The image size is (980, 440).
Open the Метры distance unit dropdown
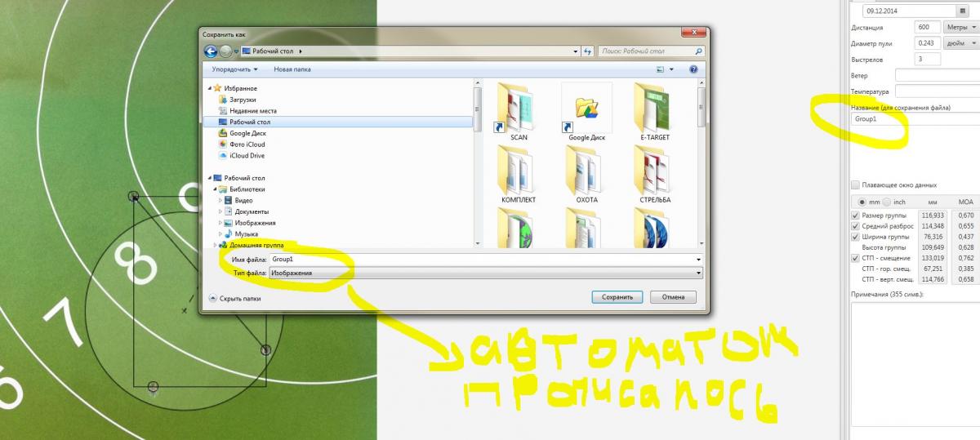[959, 27]
